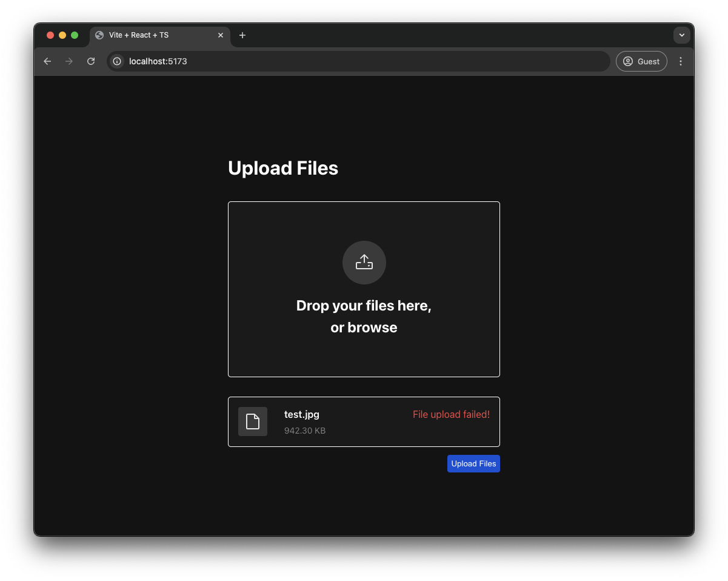This screenshot has height=581, width=728.
Task: Click the browser forward arrow
Action: click(69, 61)
